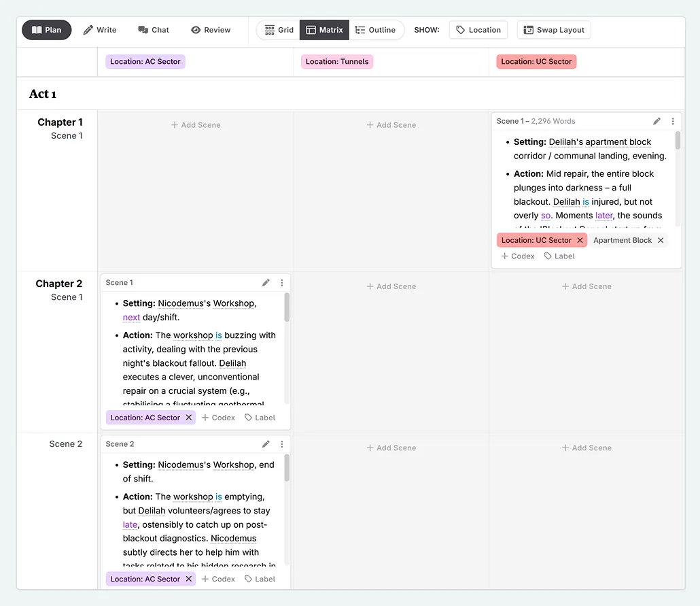Switch to Outline view
Viewport: 700px width, 606px height.
375,30
